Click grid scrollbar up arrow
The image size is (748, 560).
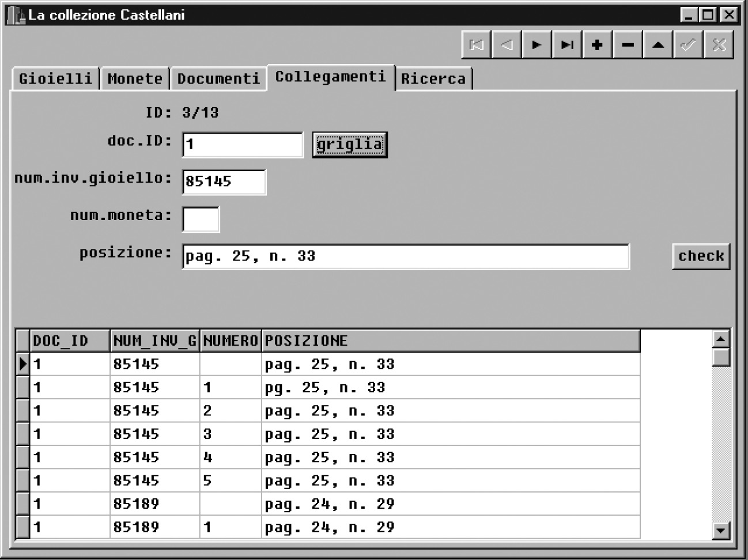click(721, 339)
